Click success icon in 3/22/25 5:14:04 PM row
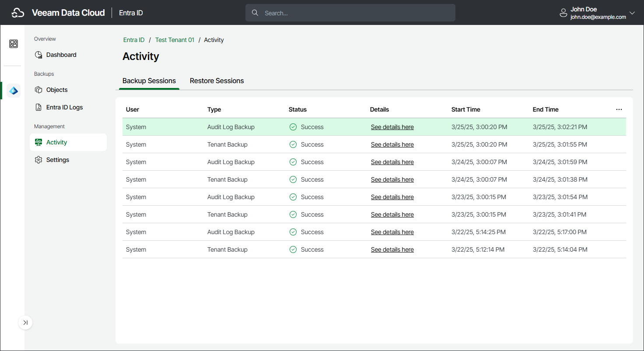Image resolution: width=644 pixels, height=351 pixels. tap(293, 249)
